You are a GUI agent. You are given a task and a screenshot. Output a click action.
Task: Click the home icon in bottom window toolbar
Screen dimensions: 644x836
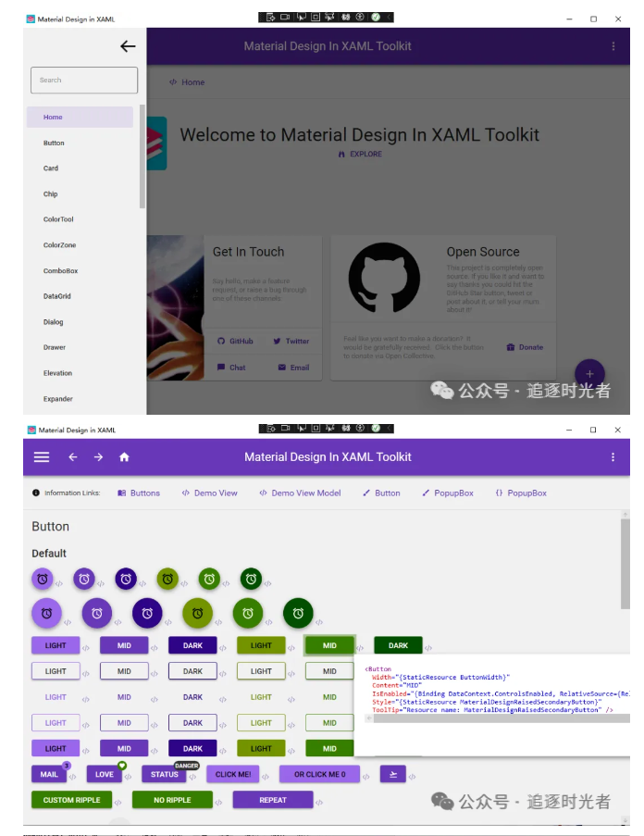pyautogui.click(x=124, y=457)
